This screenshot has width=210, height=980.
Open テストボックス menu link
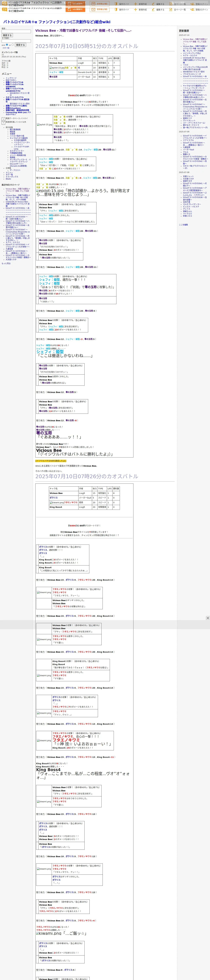(x=12, y=177)
